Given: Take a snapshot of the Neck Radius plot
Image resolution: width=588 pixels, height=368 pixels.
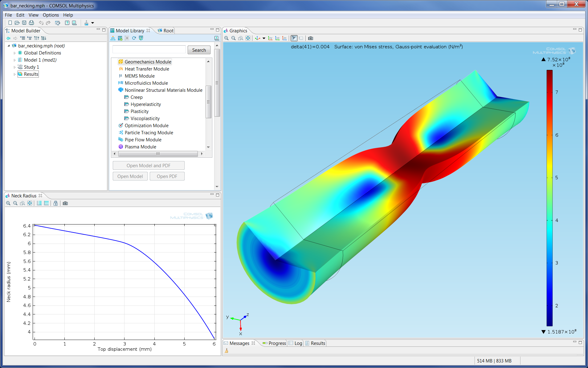Looking at the screenshot, I should point(65,203).
